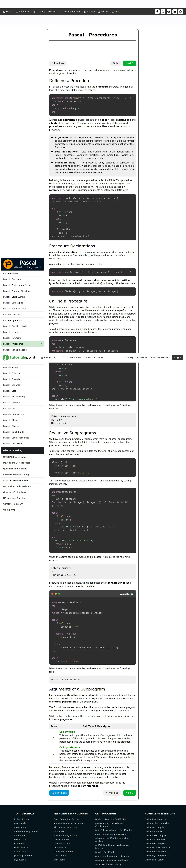Click the X (Twitter) icon

163,11
